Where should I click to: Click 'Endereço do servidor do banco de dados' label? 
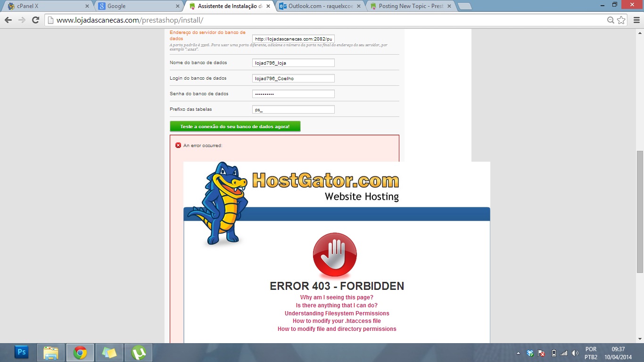(x=207, y=35)
